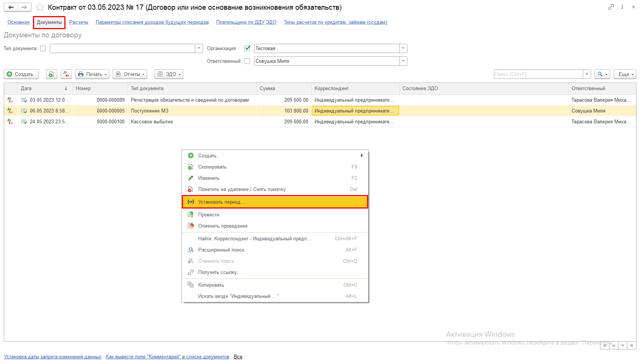Select the Кассовое выбытие cell

pos(192,121)
